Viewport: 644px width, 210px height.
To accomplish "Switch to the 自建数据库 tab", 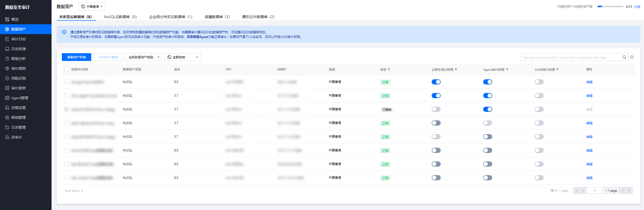I will tap(217, 17).
